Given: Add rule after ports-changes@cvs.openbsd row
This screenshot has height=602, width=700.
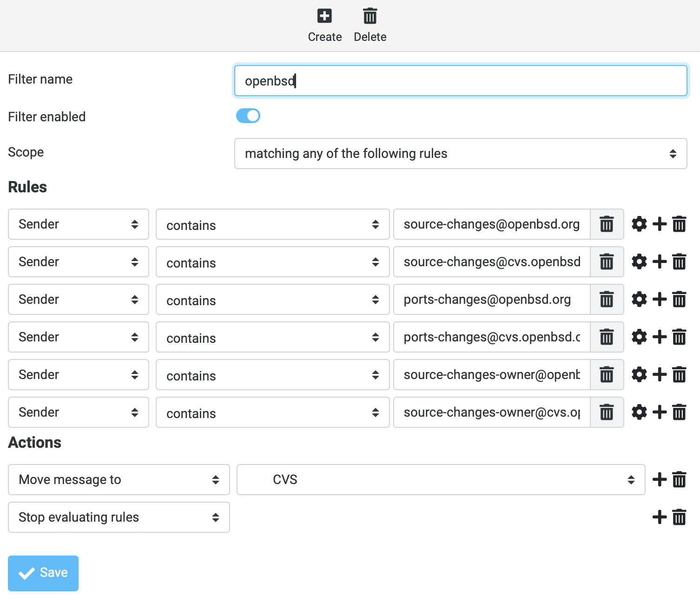Looking at the screenshot, I should coord(660,337).
